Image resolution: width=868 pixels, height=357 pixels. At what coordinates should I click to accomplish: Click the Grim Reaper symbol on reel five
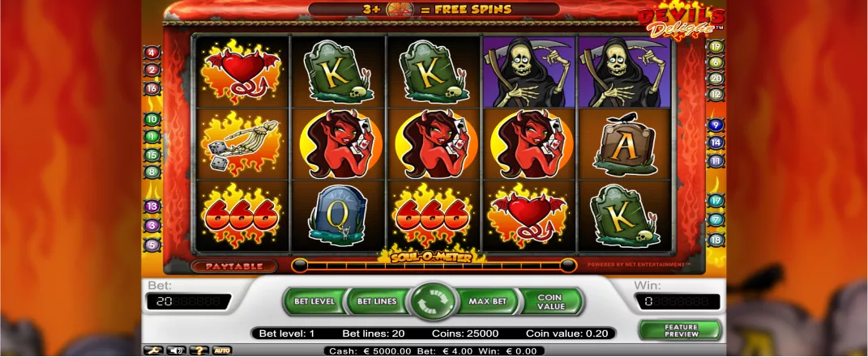point(624,72)
